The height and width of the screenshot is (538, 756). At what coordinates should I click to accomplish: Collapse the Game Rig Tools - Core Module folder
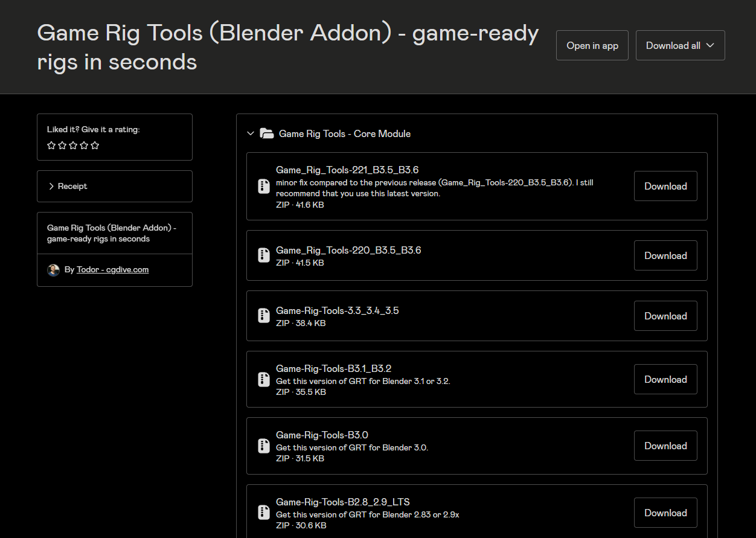[x=251, y=133]
